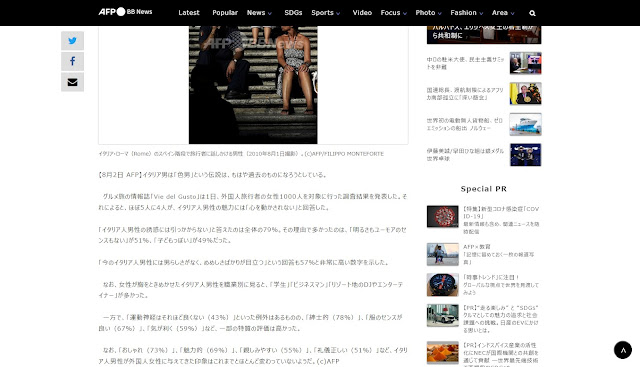Open democracy summit story thumbnail
The image size is (640, 367).
tap(526, 63)
